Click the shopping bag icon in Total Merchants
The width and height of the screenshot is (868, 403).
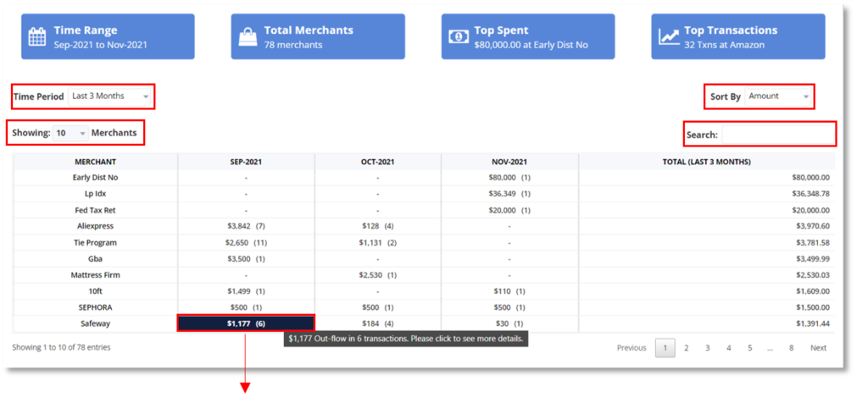pyautogui.click(x=248, y=36)
